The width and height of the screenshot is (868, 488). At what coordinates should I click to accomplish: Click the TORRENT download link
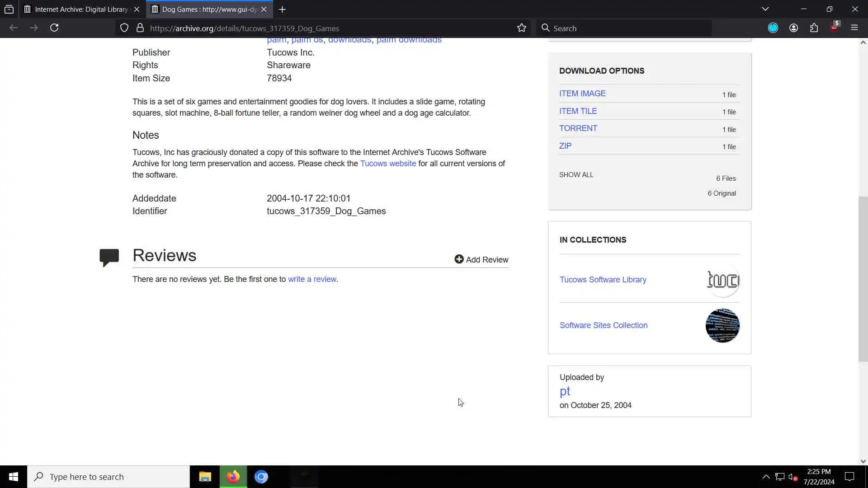tap(578, 128)
